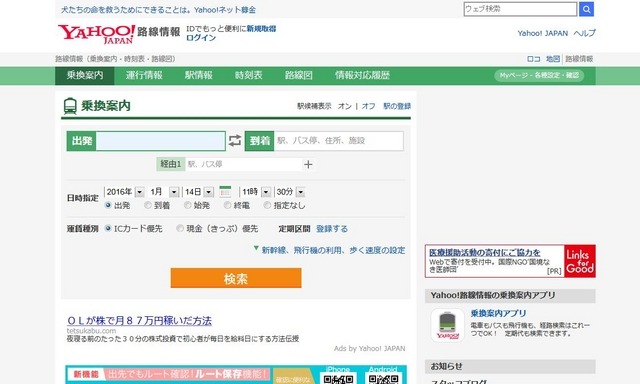
Task: Click the web search magnifier button
Action: pyautogui.click(x=586, y=9)
